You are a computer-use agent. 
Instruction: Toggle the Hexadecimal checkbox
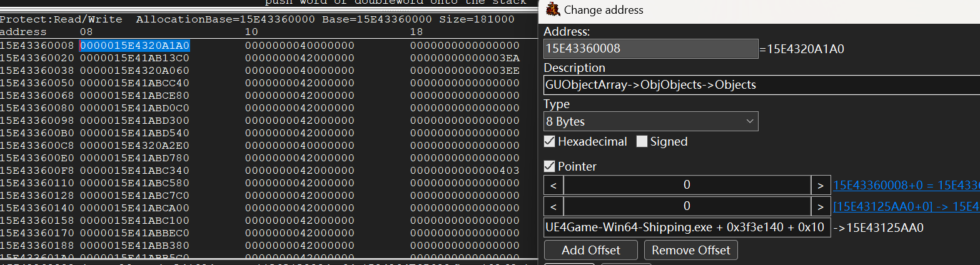549,142
